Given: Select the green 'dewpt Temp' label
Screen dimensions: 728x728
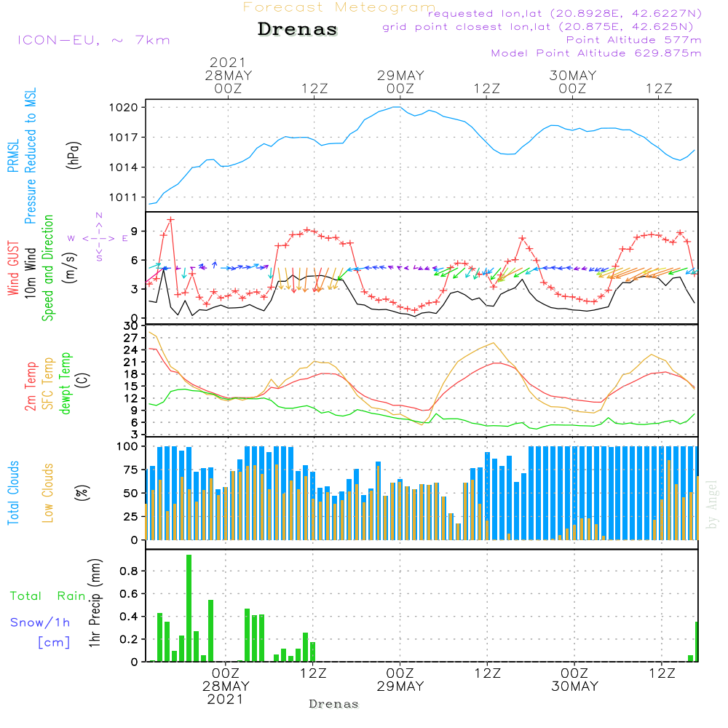Looking at the screenshot, I should pyautogui.click(x=65, y=383).
